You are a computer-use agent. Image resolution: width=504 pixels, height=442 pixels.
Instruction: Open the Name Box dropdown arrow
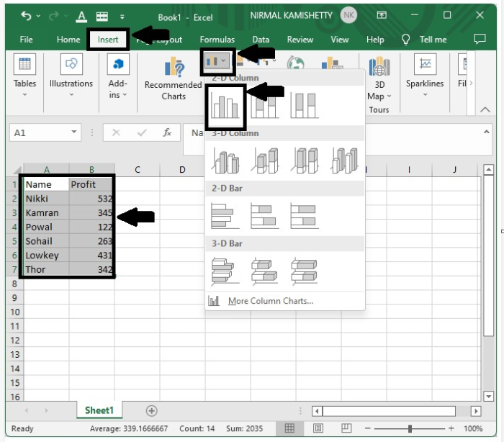pos(74,132)
